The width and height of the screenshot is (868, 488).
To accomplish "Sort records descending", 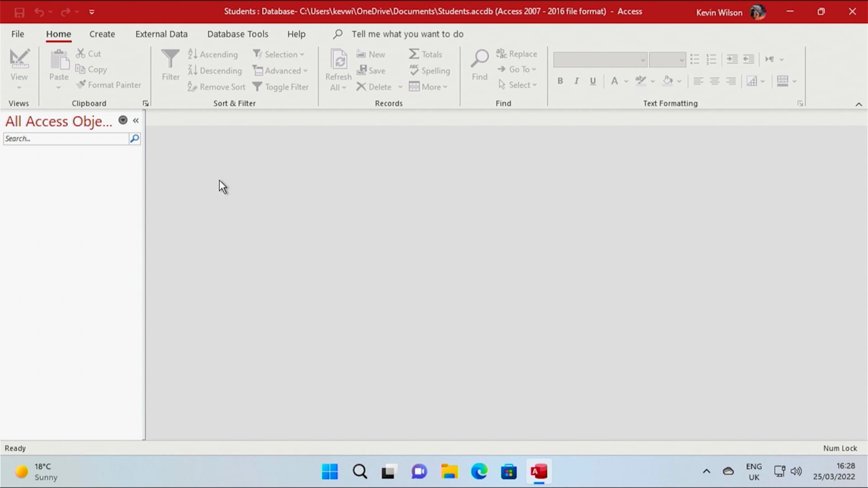I will point(215,70).
